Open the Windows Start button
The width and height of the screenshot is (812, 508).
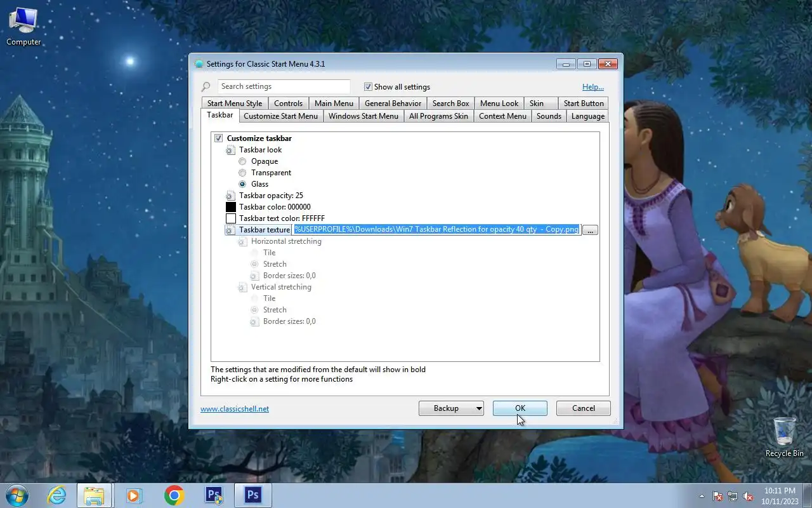point(16,495)
